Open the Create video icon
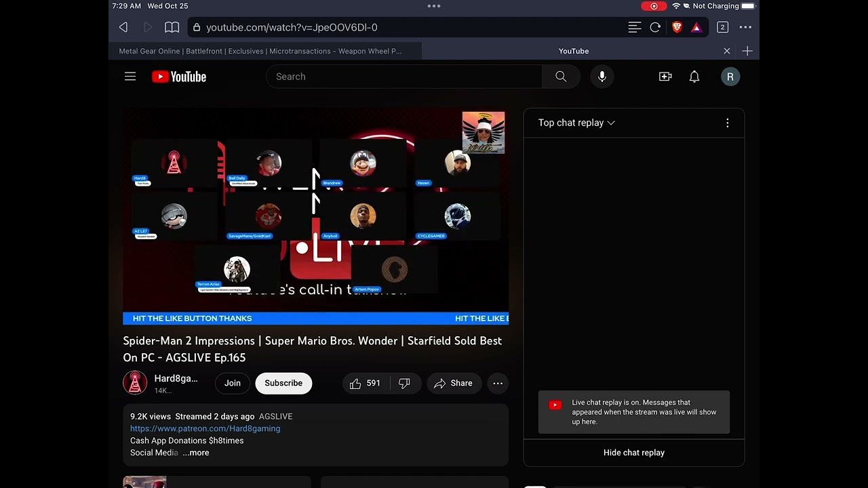Viewport: 868px width, 488px height. click(665, 77)
